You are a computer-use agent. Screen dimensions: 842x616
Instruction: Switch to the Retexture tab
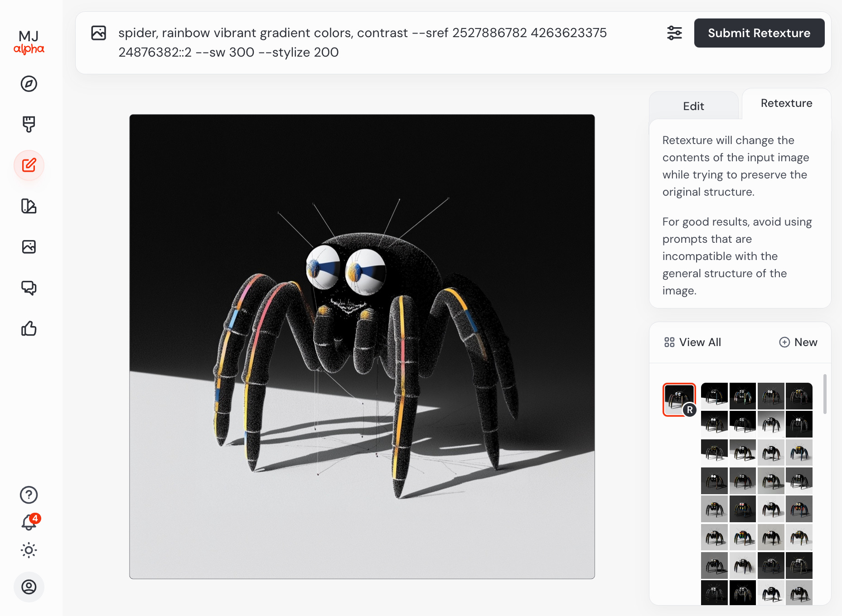pyautogui.click(x=786, y=103)
